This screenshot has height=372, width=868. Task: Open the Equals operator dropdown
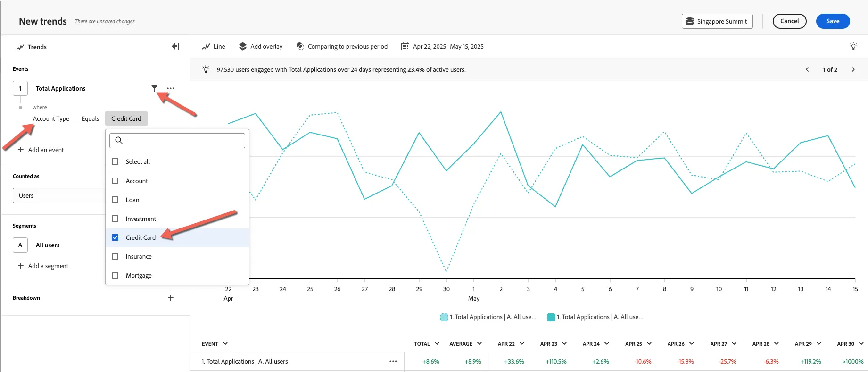coord(90,118)
